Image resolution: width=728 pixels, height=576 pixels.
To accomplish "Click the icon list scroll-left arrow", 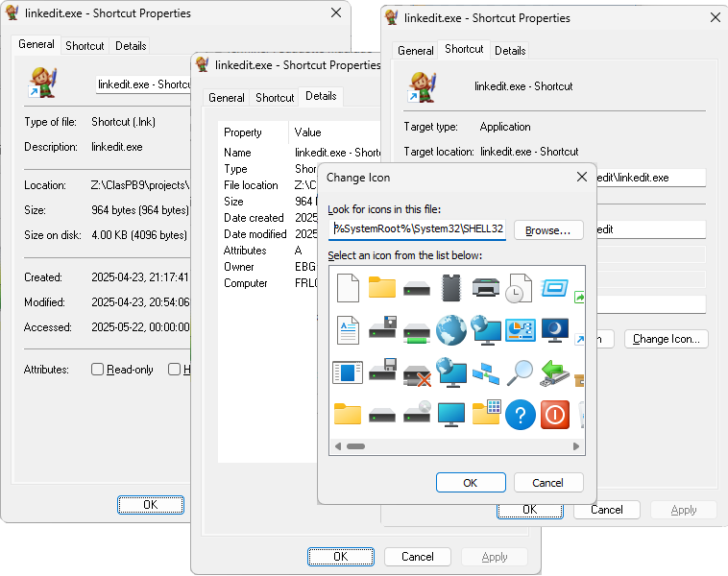I will (x=337, y=446).
